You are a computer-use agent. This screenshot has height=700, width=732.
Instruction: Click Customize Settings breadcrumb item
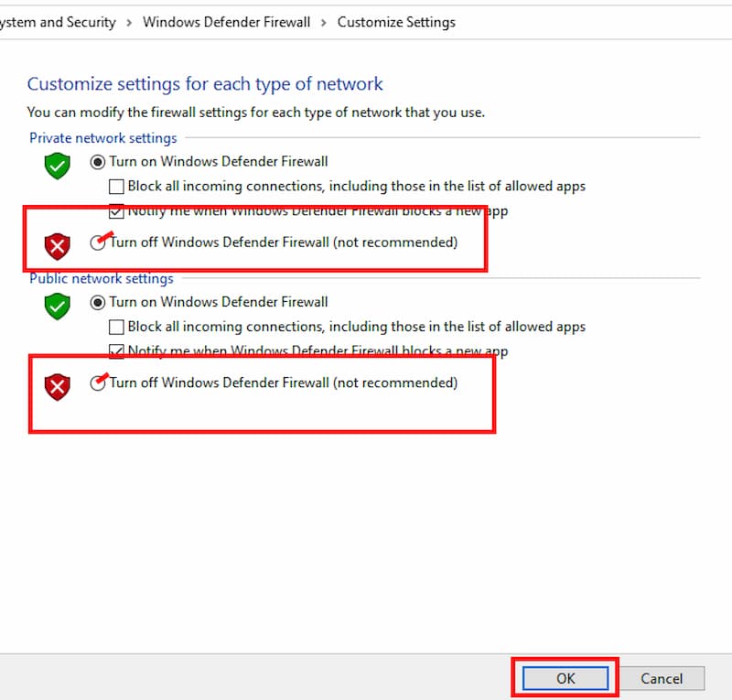click(x=396, y=22)
